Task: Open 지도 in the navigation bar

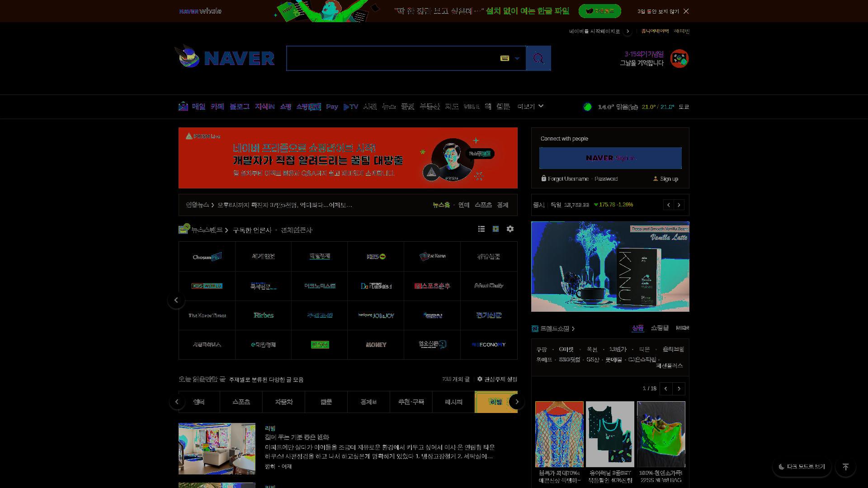Action: [452, 107]
